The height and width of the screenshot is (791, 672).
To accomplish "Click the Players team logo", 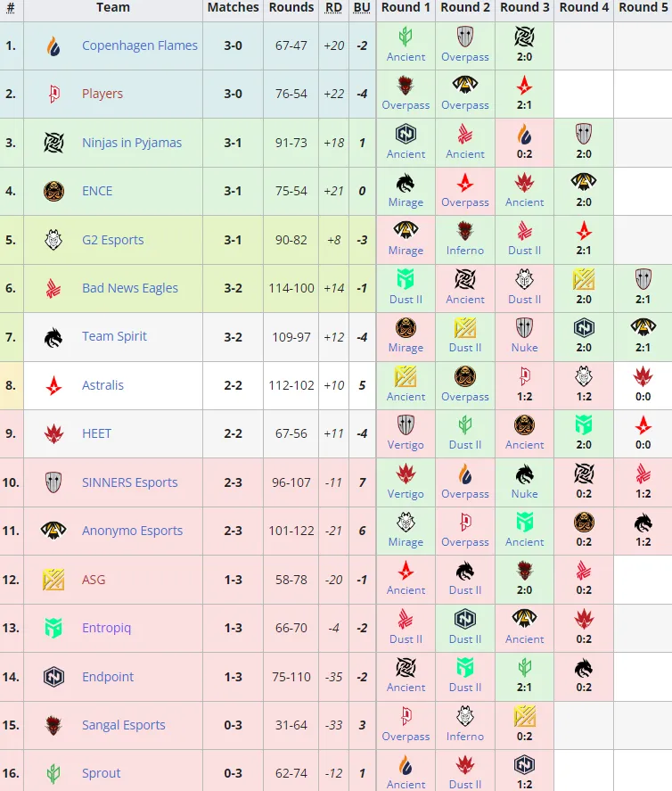I will [x=53, y=94].
